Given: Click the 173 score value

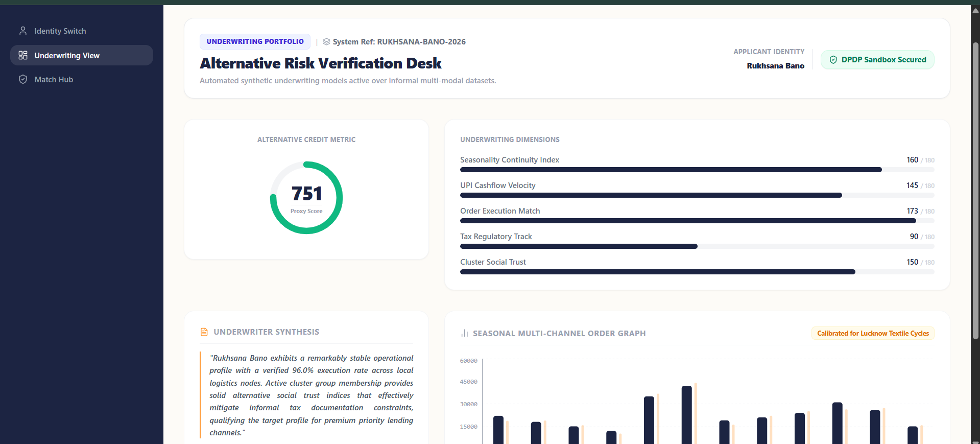Looking at the screenshot, I should pyautogui.click(x=912, y=211).
